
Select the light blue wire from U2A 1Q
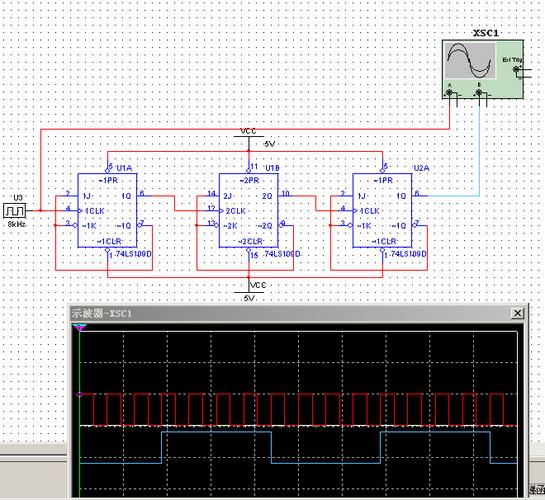tap(480, 149)
